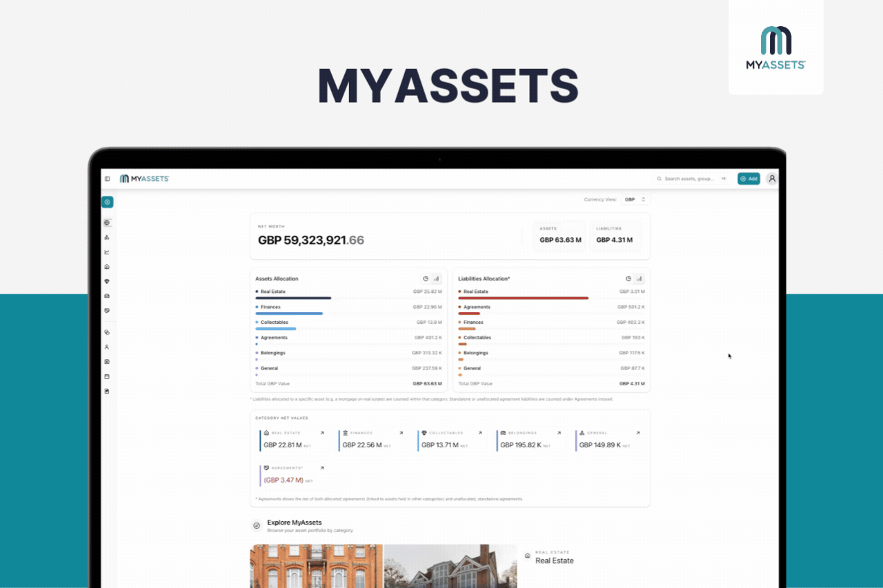
Task: Open the line chart icon in sidebar
Action: tap(107, 252)
